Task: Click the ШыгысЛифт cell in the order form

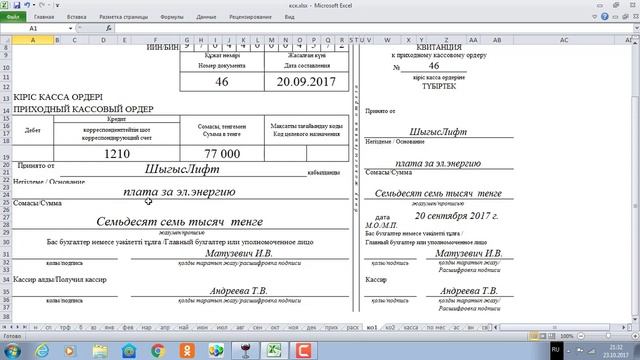Action: pos(182,169)
